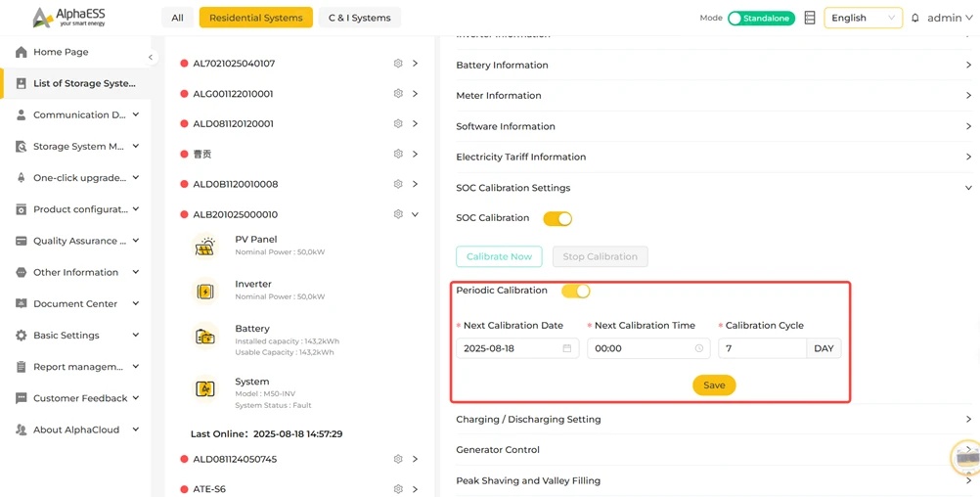This screenshot has height=497, width=980.
Task: Open settings gear for ALG001122010001
Action: click(397, 94)
